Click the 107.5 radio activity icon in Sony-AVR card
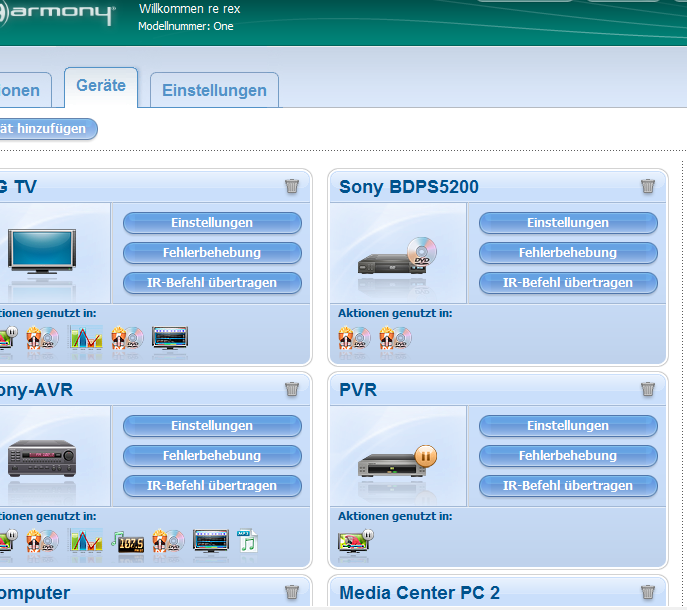 tap(127, 541)
